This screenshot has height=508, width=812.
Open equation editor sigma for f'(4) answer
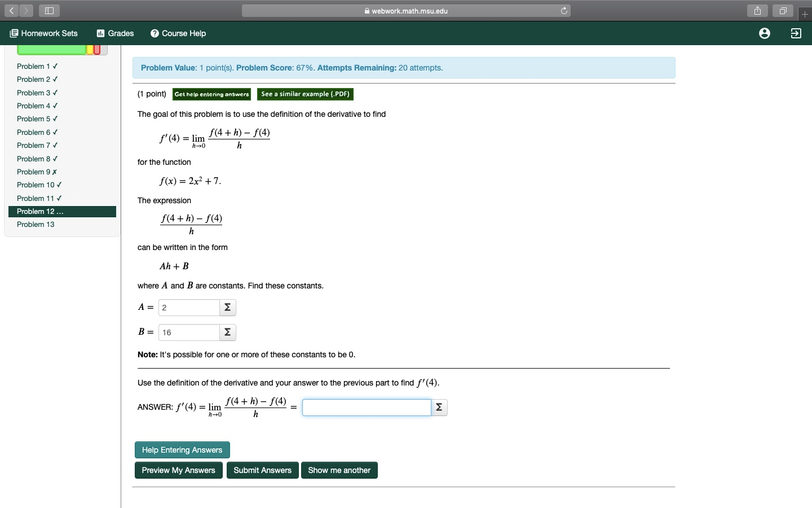pyautogui.click(x=439, y=408)
